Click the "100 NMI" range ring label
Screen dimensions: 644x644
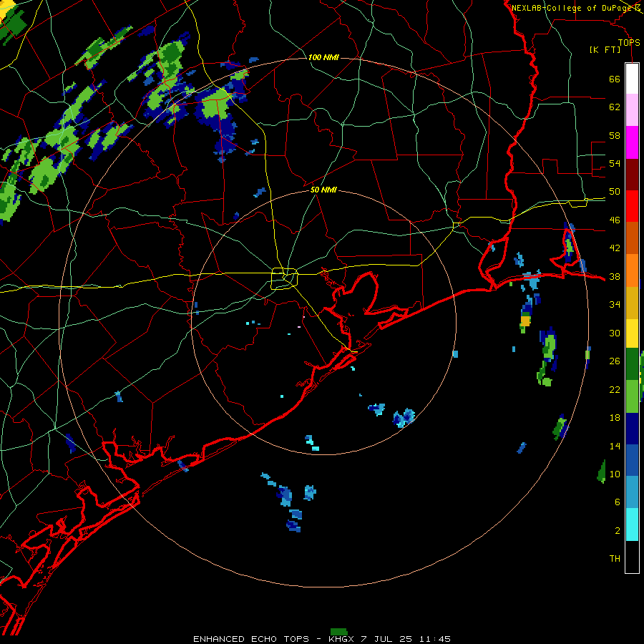323,57
